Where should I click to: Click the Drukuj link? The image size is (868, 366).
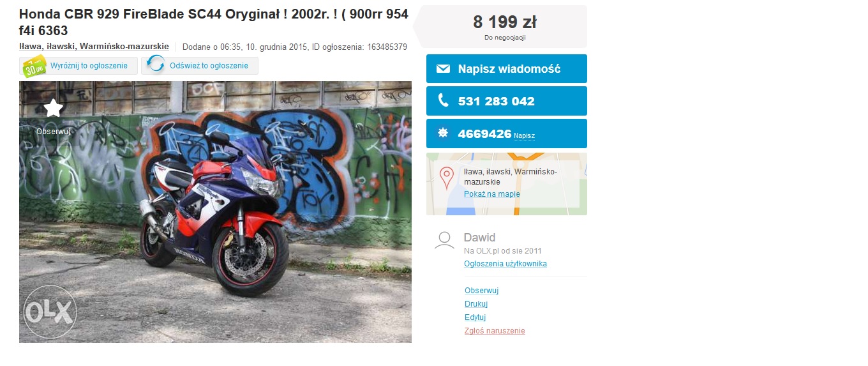click(x=476, y=304)
